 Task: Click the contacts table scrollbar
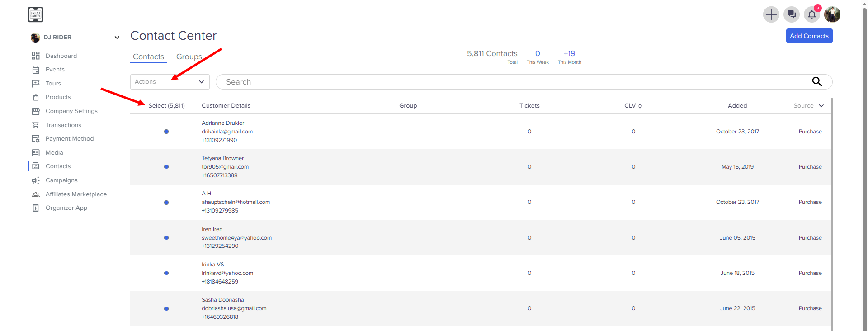click(832, 215)
